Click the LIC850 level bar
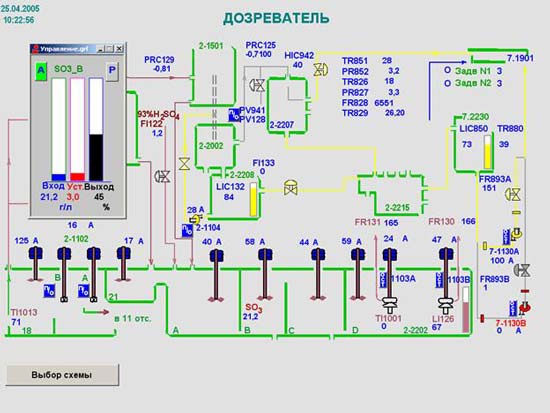550x413 pixels. tap(488, 152)
